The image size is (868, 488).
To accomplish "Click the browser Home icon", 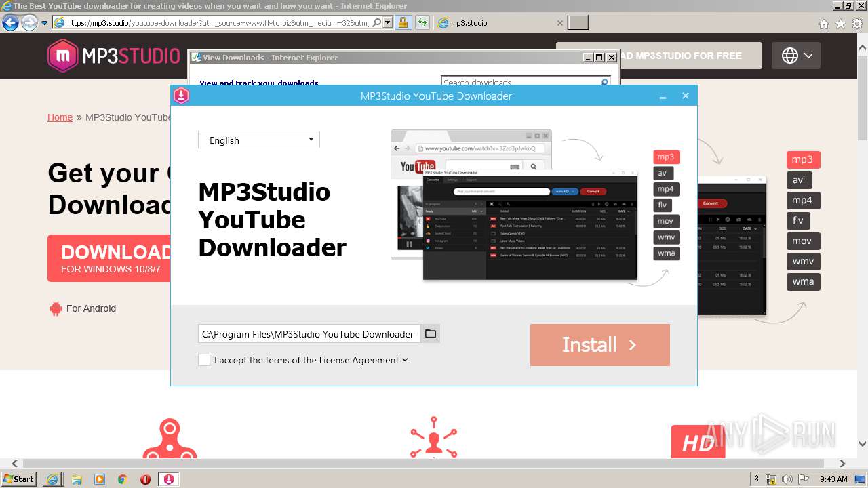I will click(824, 24).
